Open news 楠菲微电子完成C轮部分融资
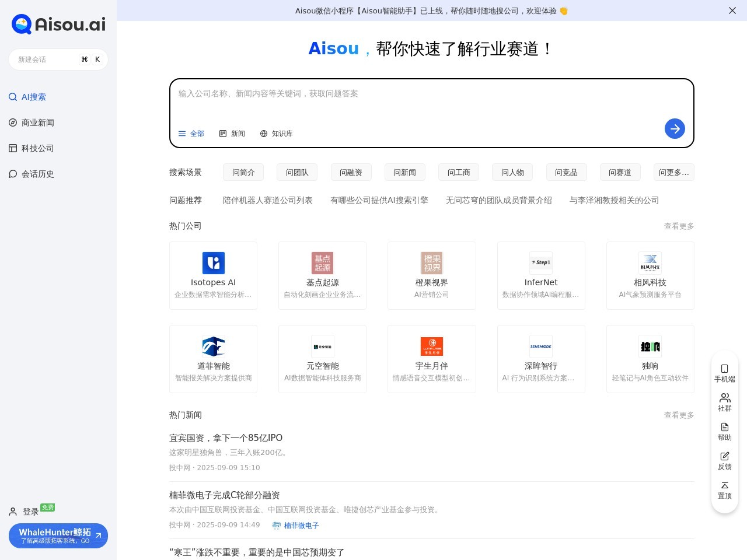This screenshot has height=560, width=747. tap(225, 495)
